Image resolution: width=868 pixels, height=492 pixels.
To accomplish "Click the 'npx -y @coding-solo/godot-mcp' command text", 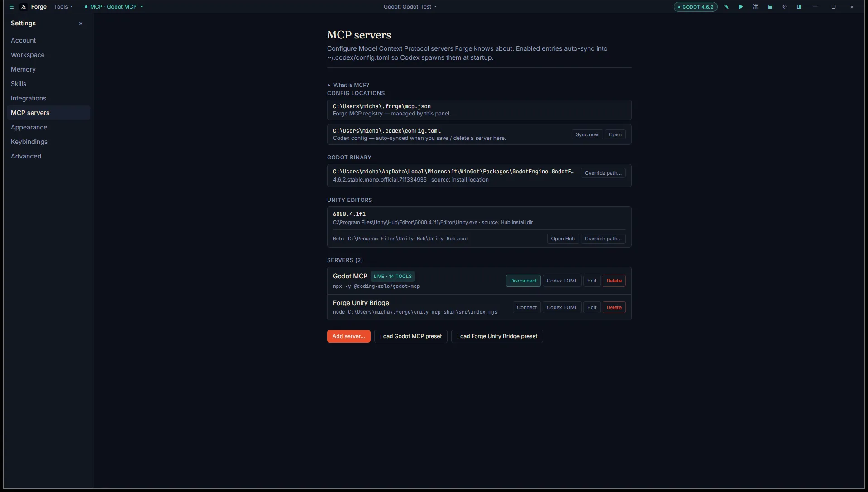I will point(376,287).
